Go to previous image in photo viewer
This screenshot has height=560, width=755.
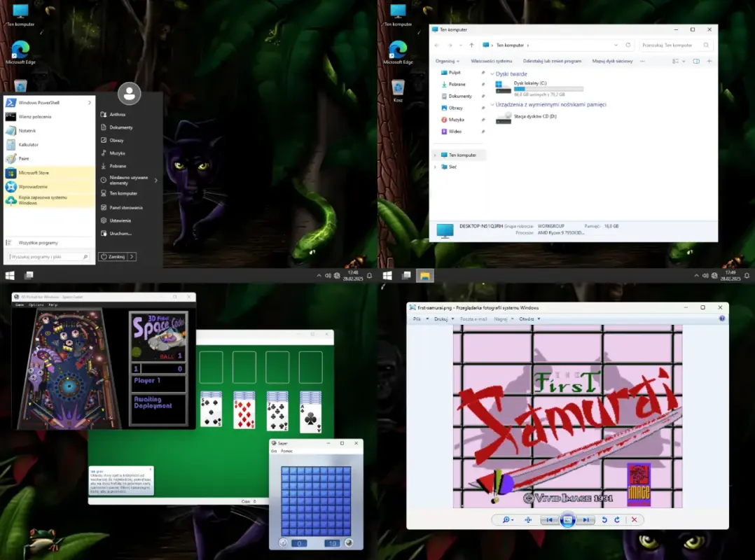549,520
